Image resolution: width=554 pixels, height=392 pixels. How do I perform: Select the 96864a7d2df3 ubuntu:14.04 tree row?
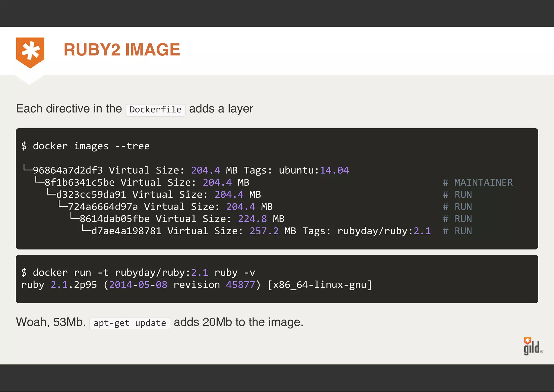186,170
